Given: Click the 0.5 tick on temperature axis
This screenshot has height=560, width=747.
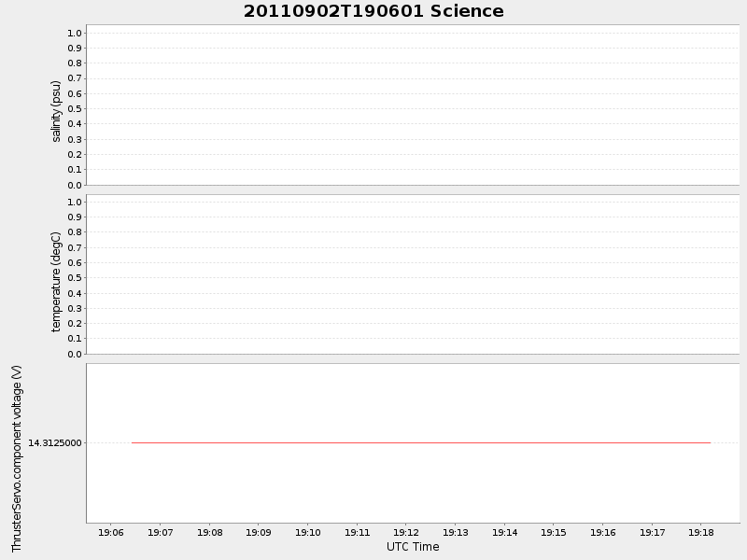Looking at the screenshot, I should [75, 278].
